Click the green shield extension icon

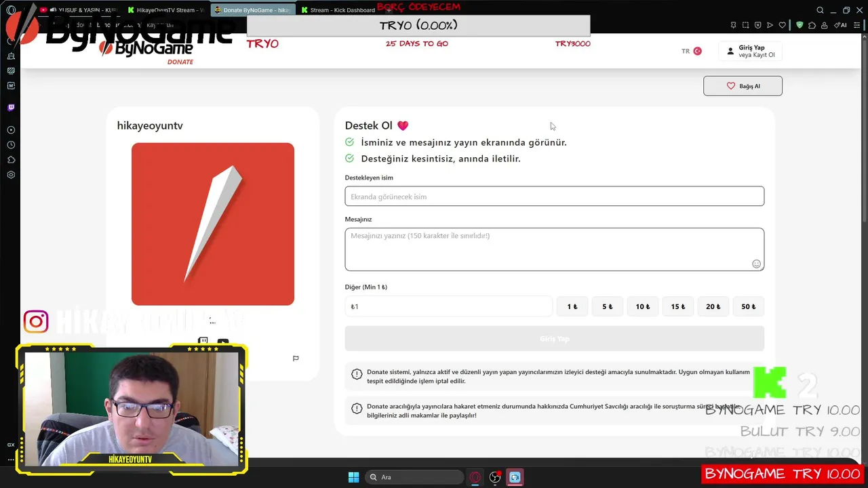800,25
